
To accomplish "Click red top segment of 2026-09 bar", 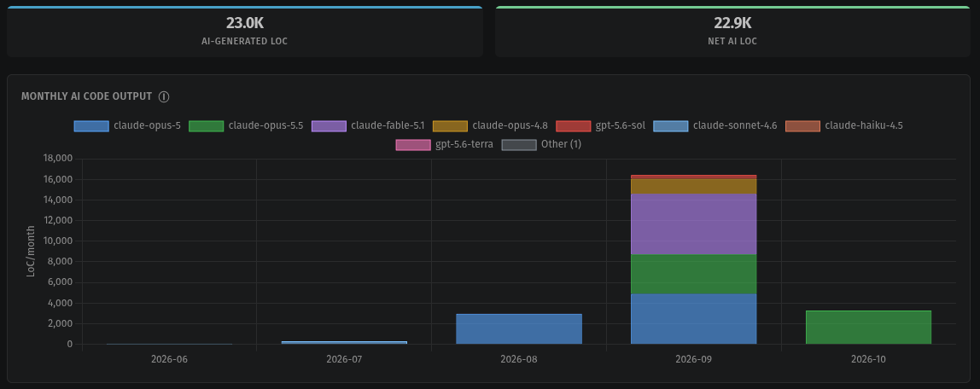I will 694,177.
